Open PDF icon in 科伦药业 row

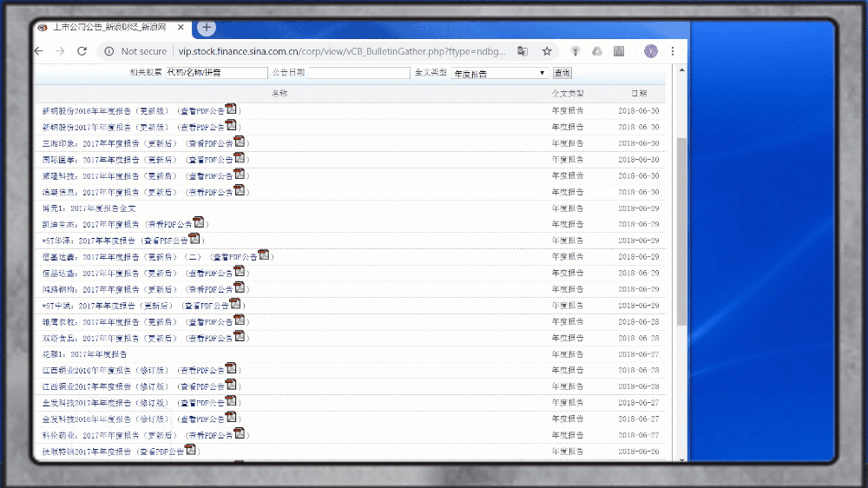pyautogui.click(x=240, y=432)
